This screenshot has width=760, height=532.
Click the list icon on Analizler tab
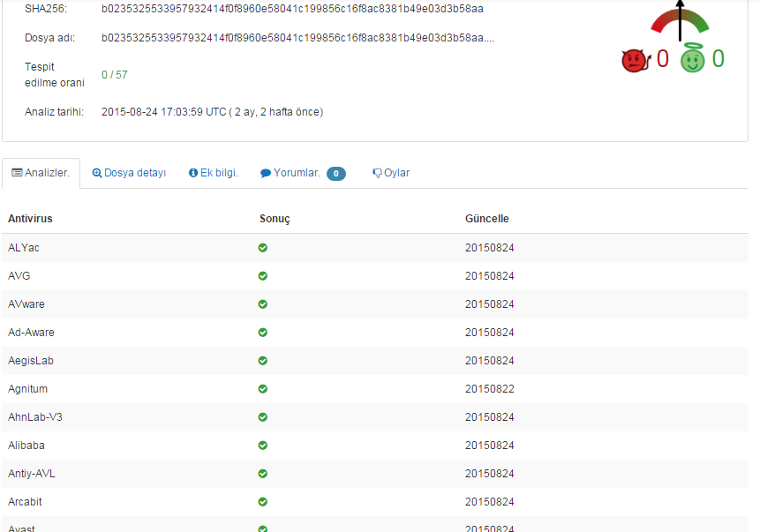(x=17, y=173)
